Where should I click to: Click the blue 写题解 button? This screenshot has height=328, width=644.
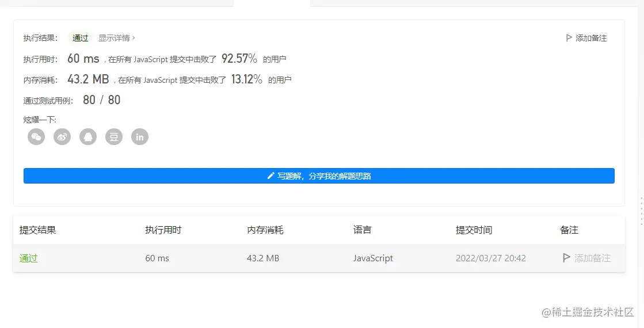point(319,176)
